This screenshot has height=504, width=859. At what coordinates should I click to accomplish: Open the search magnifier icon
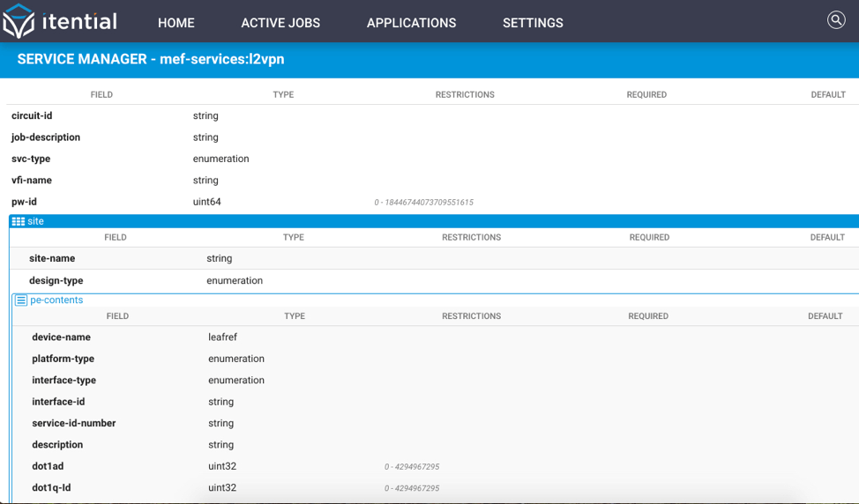click(x=836, y=20)
